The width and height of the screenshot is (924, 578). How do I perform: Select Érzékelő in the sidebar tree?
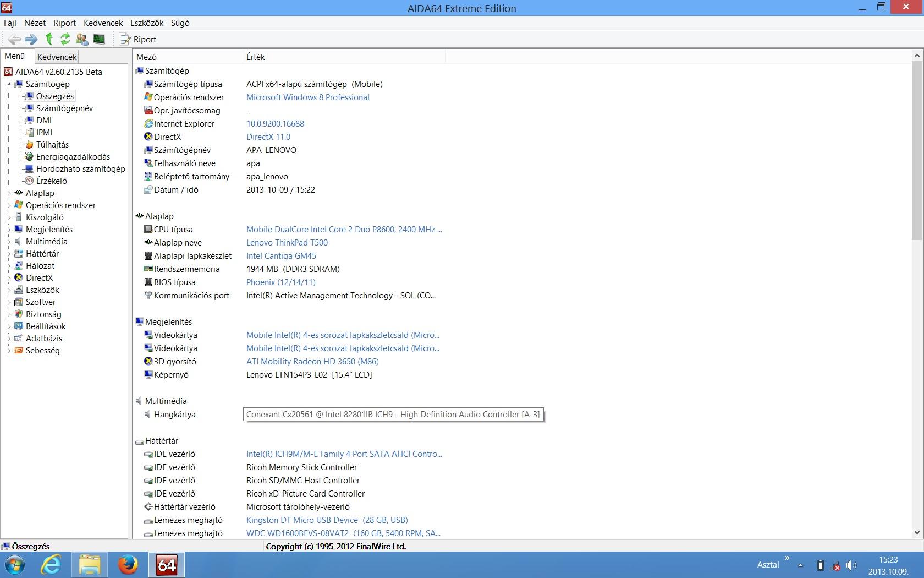52,181
